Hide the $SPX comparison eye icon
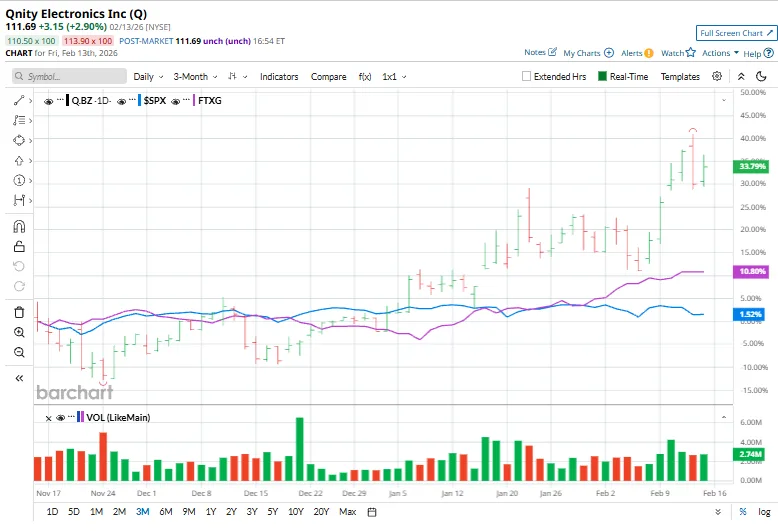 (122, 101)
